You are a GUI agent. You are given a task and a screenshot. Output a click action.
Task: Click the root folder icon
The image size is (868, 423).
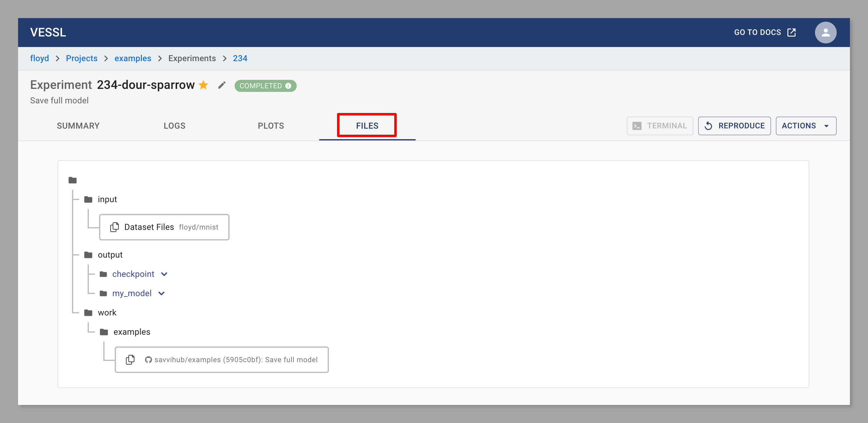pos(73,180)
